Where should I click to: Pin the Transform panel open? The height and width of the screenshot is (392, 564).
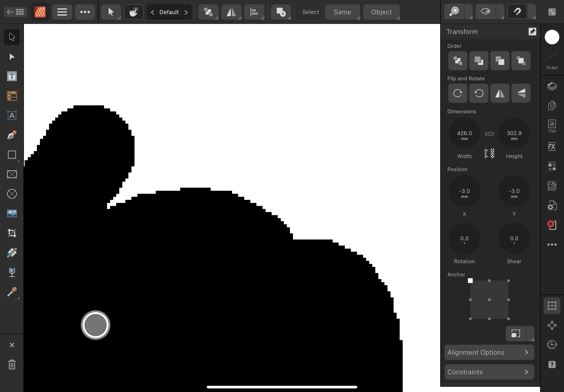pyautogui.click(x=532, y=32)
